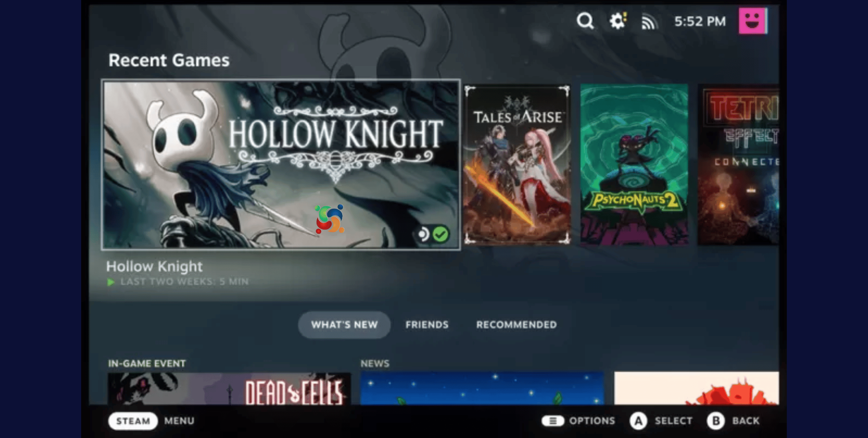Click the IN-GAME EVENT label
This screenshot has width=868, height=438.
click(x=147, y=363)
